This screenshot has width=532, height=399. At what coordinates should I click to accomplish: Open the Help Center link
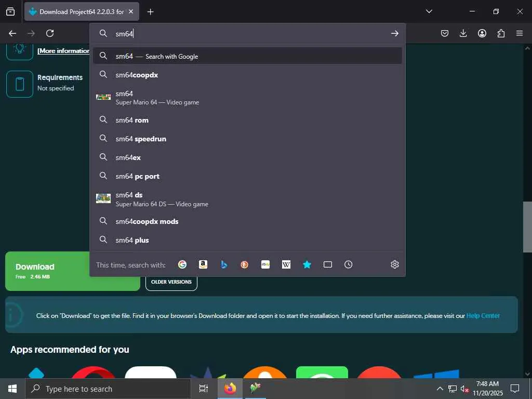[x=483, y=315]
